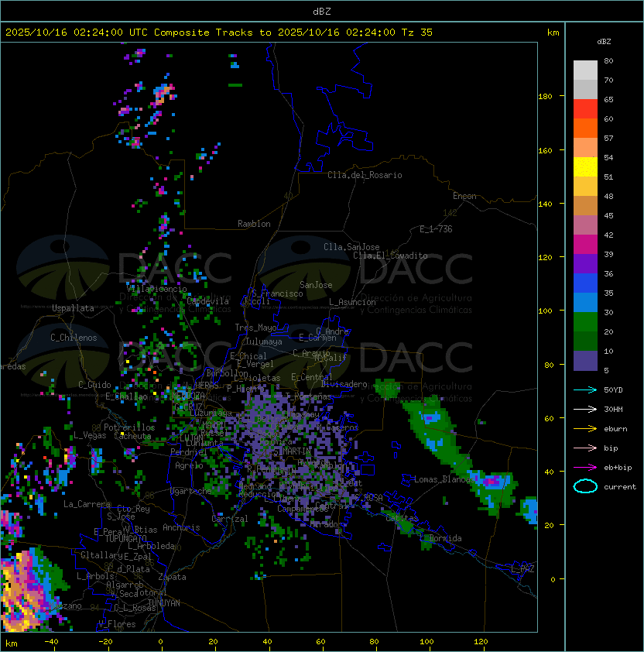
Task: Click the 50YD cyan arrow legend icon
Action: 585,389
